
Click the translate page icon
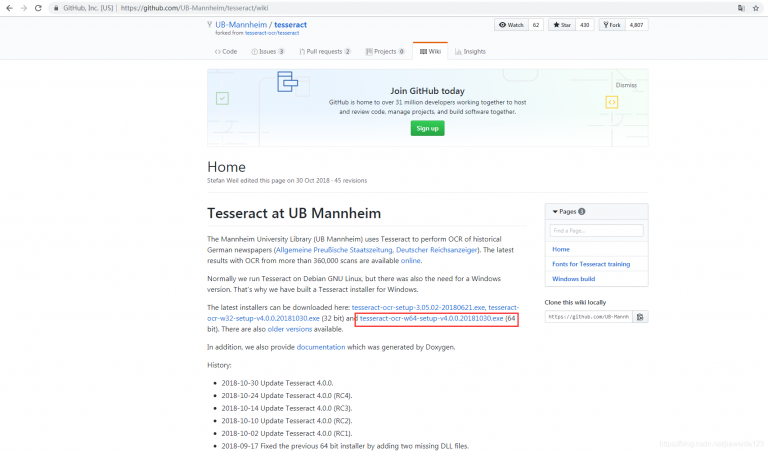[x=740, y=7]
